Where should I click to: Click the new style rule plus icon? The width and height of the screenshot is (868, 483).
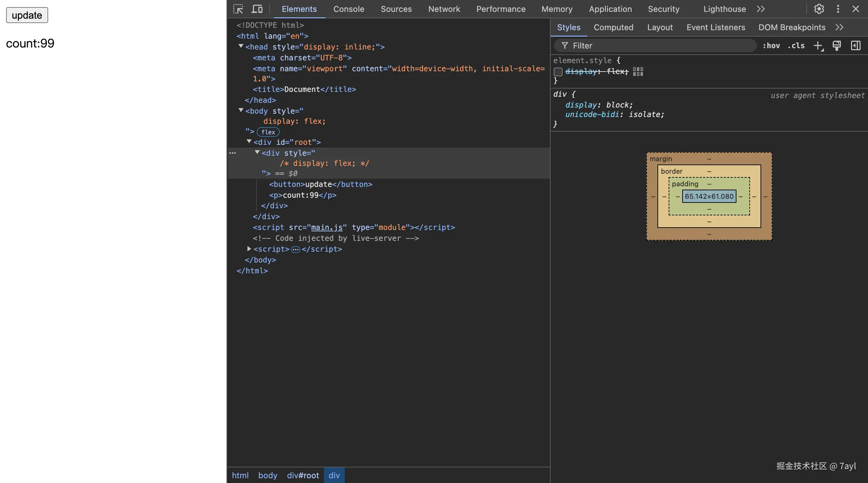pos(818,46)
